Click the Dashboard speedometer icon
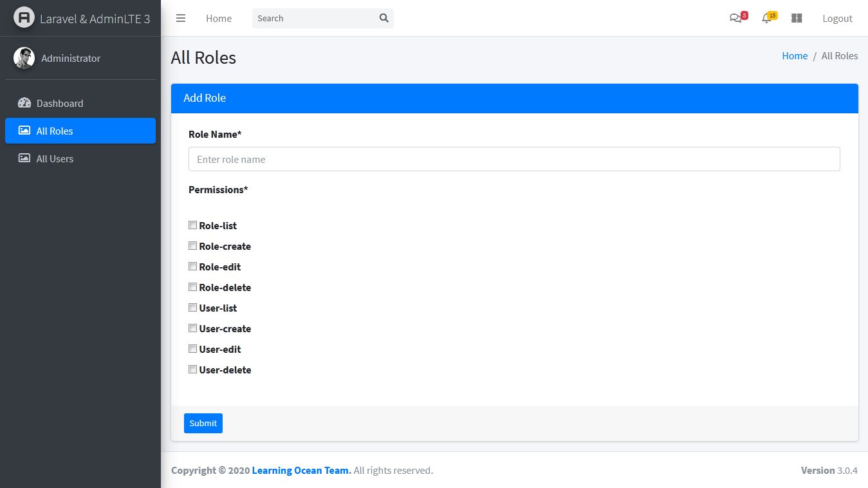 [x=24, y=103]
